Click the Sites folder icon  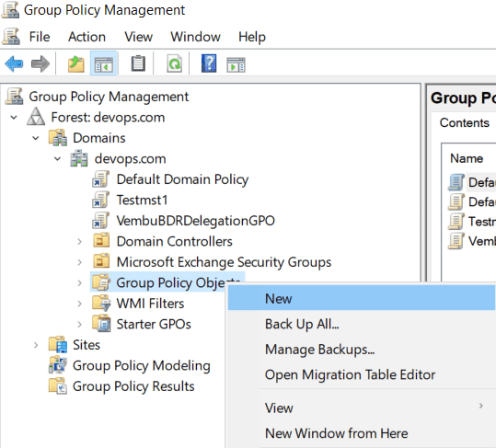pyautogui.click(x=58, y=344)
